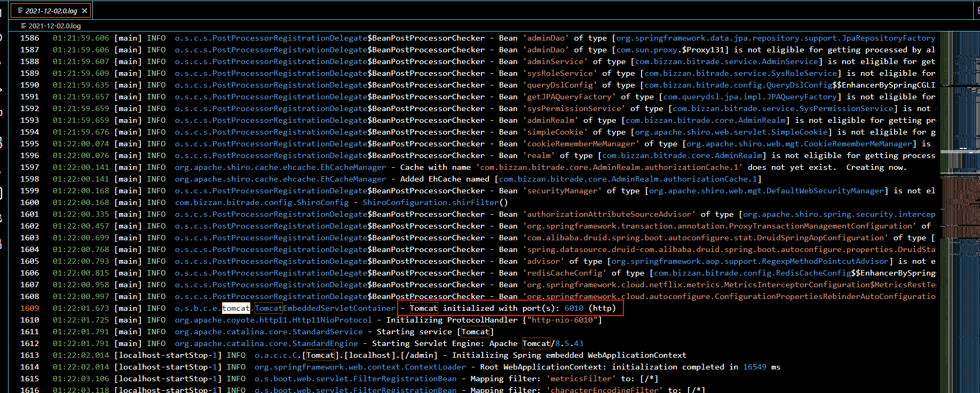Click the "http-nio-6010" string on line 1610
The height and width of the screenshot is (393, 980).
coord(562,320)
